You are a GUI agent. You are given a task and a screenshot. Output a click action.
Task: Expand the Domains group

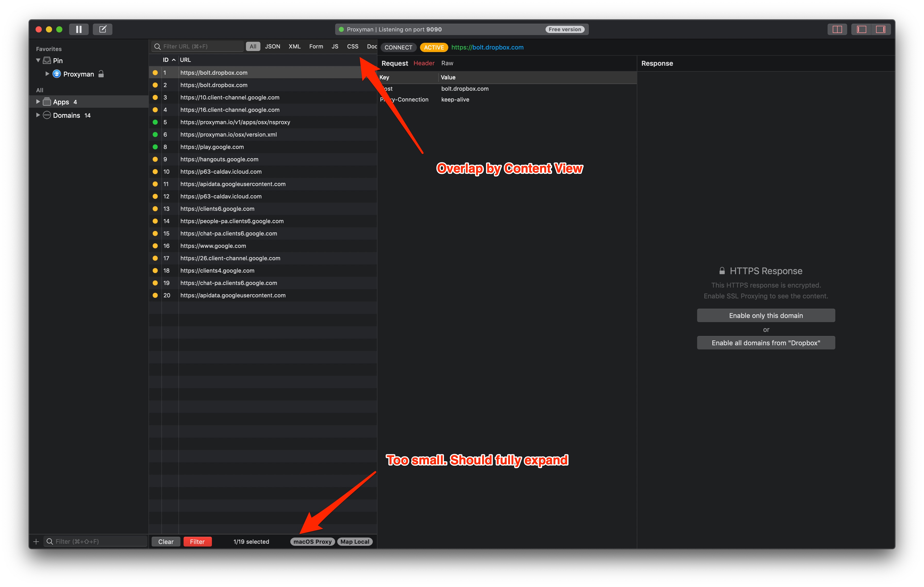(38, 115)
